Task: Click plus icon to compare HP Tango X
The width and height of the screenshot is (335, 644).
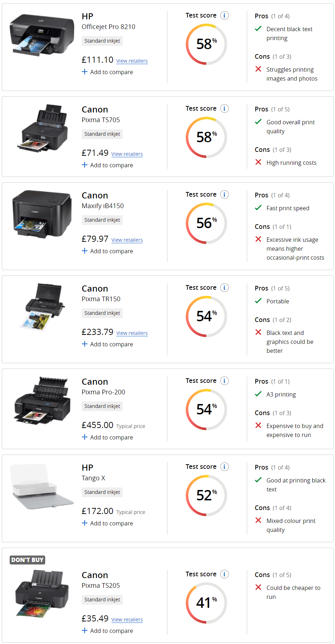Action: pyautogui.click(x=85, y=523)
